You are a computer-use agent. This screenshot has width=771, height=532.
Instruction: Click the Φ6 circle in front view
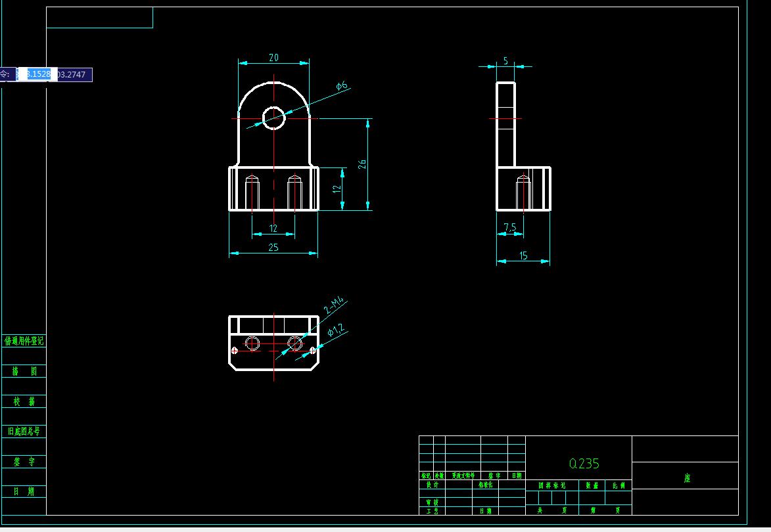(x=274, y=118)
